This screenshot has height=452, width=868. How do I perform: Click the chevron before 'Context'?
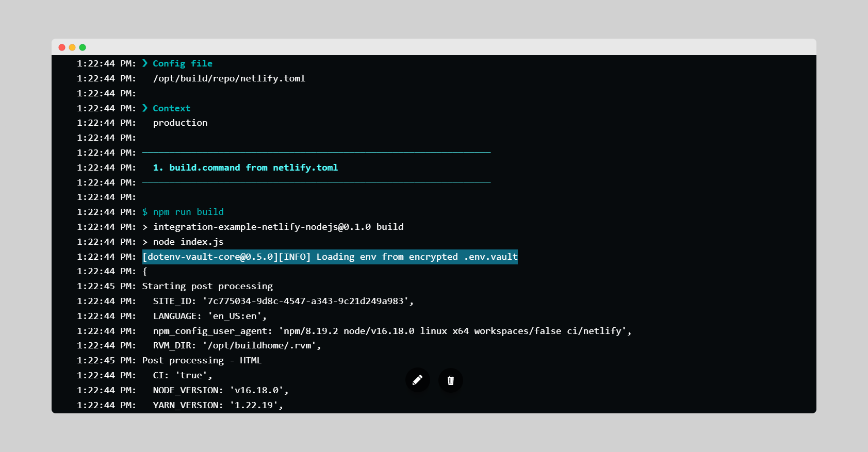click(x=145, y=108)
